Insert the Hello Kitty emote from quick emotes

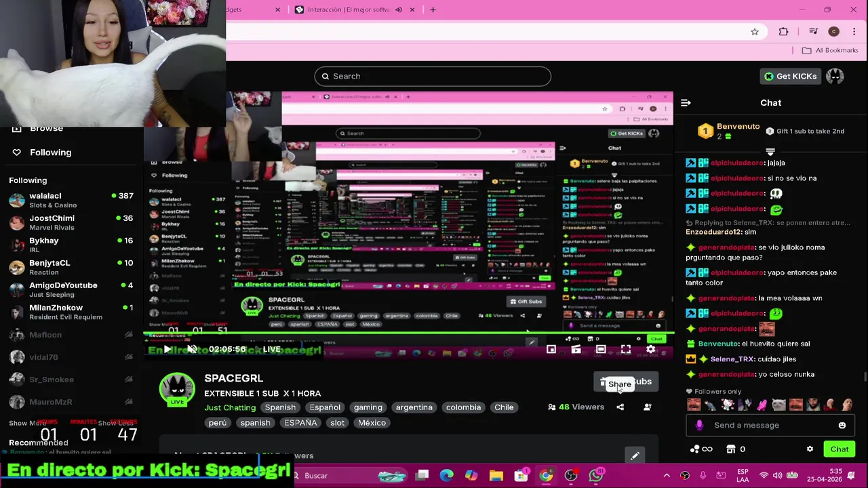tap(727, 405)
